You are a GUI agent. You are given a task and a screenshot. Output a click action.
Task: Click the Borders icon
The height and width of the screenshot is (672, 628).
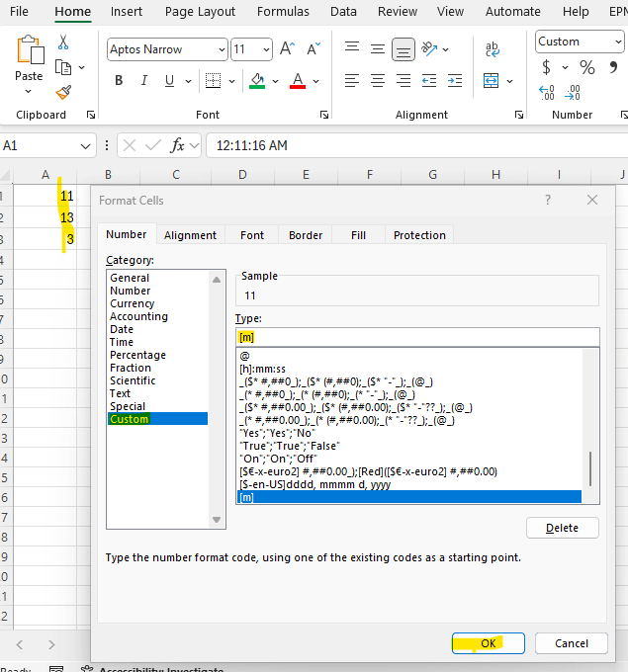click(213, 81)
